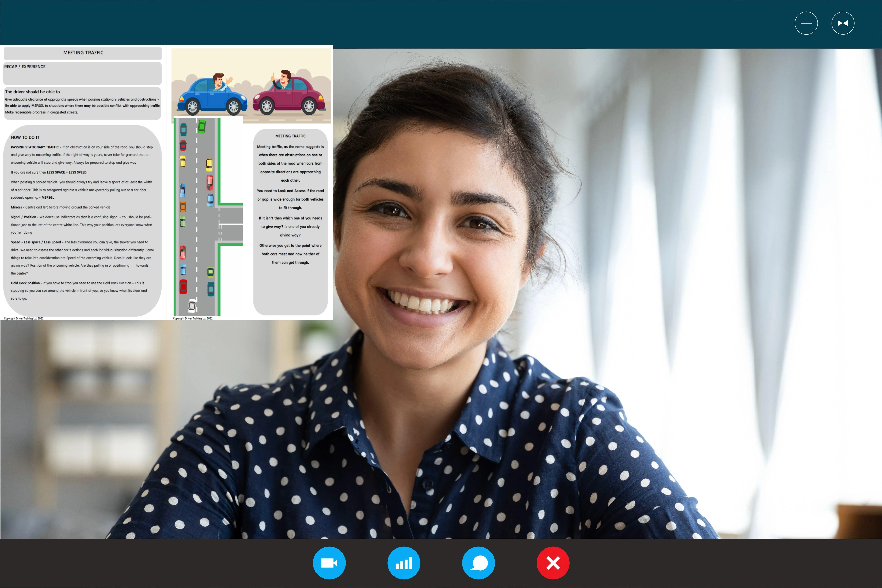Select the MEETING TRAFFIC title bar
The width and height of the screenshot is (882, 588).
(x=83, y=53)
